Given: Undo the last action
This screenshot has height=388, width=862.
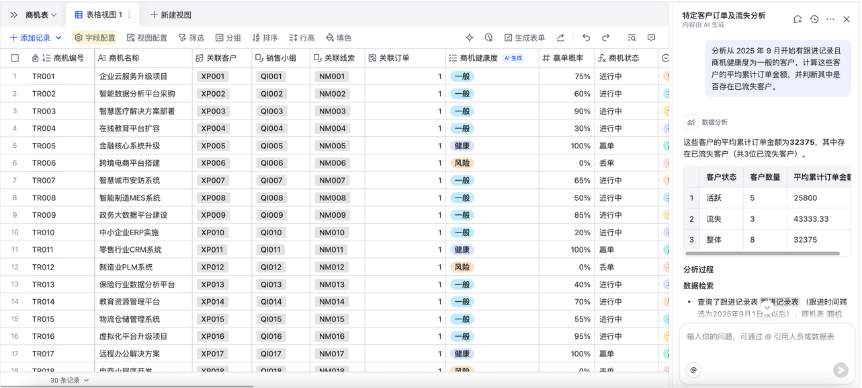Looking at the screenshot, I should (x=586, y=38).
